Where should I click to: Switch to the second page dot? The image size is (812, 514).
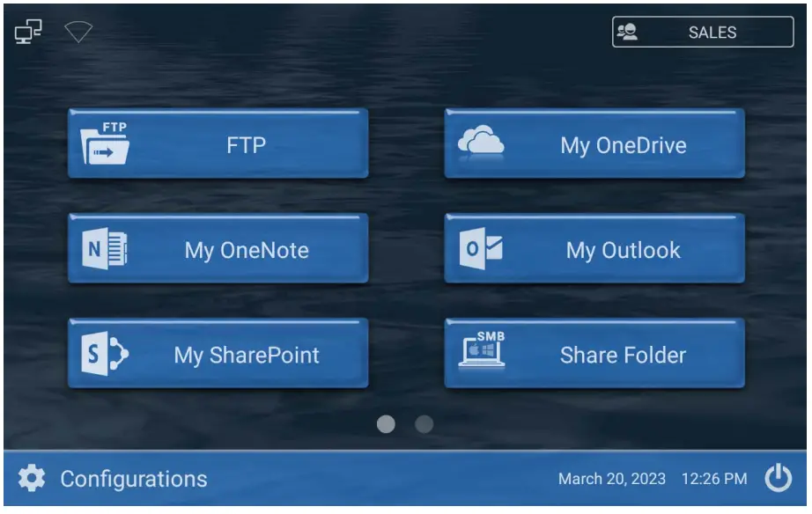424,424
